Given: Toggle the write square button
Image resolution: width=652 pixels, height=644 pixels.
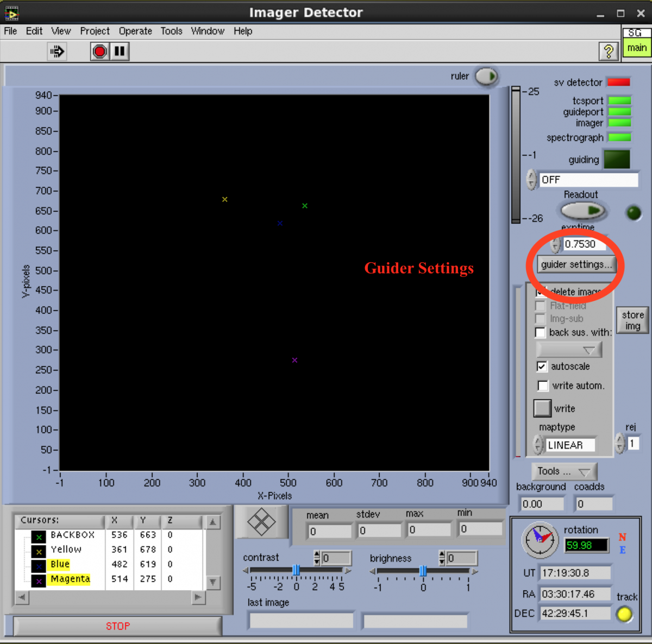Looking at the screenshot, I should click(542, 408).
